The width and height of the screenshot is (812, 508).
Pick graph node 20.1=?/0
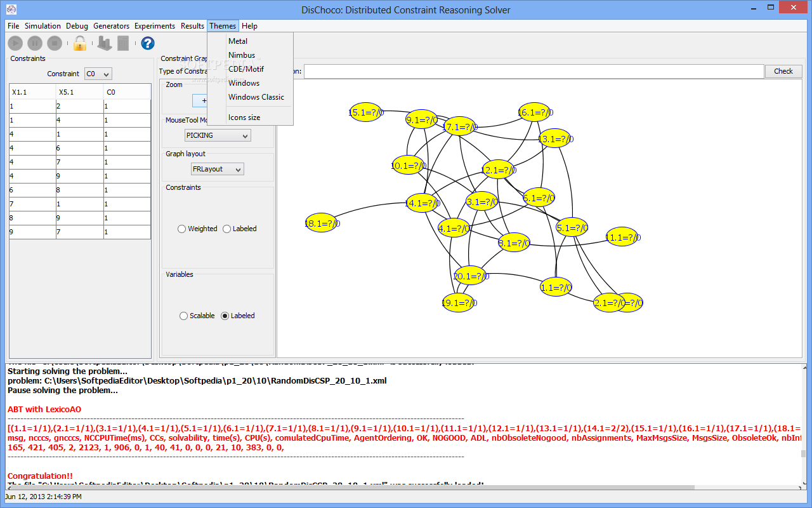pyautogui.click(x=470, y=276)
